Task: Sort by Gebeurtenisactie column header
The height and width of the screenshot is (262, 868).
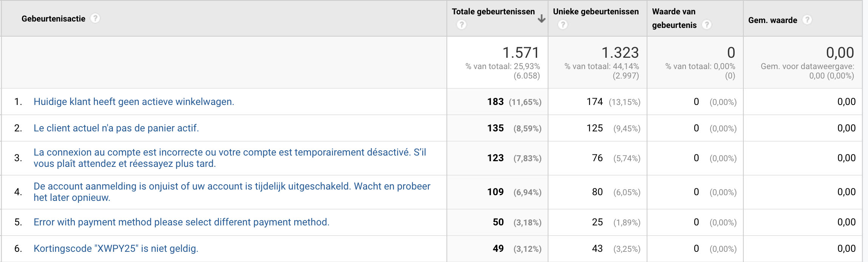Action: (x=53, y=19)
